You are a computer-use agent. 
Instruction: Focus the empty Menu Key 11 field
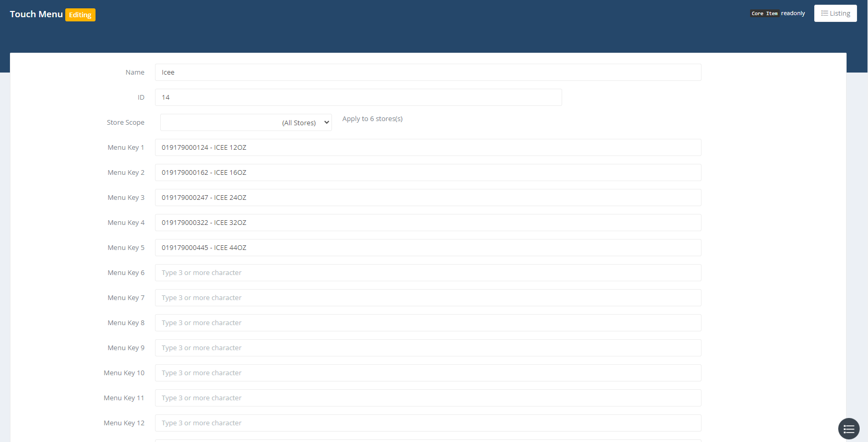(428, 398)
